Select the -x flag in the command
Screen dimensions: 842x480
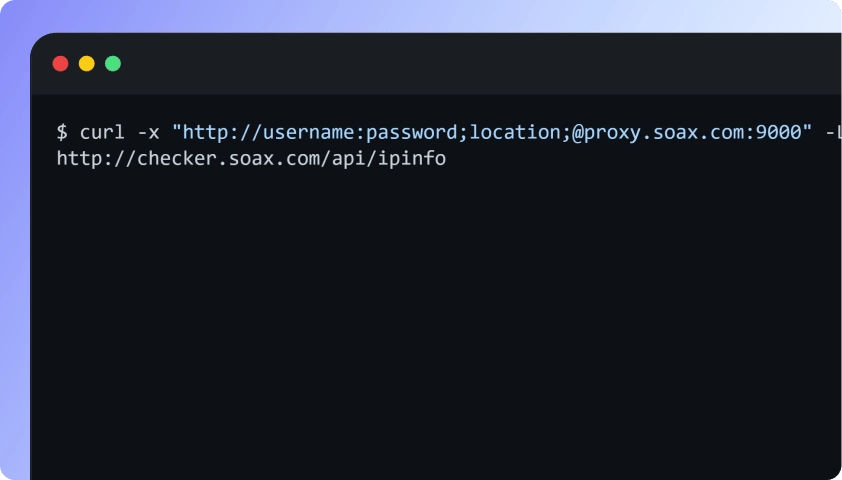148,132
